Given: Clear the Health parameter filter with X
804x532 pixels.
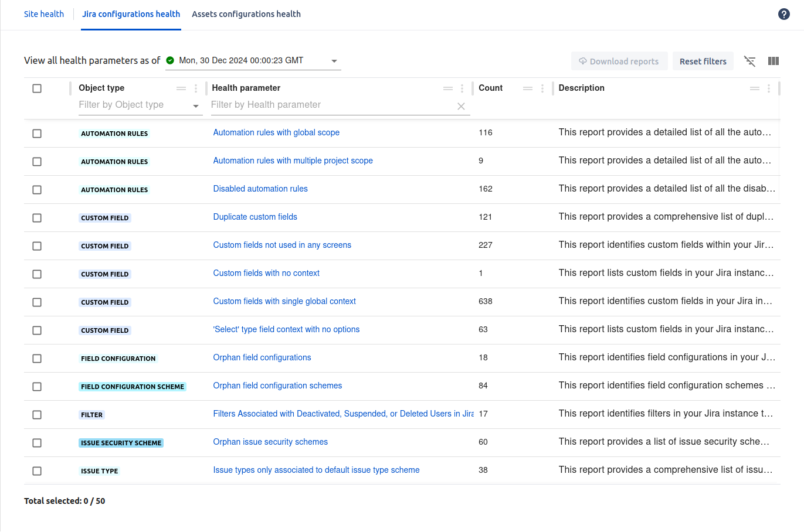Looking at the screenshot, I should click(461, 106).
